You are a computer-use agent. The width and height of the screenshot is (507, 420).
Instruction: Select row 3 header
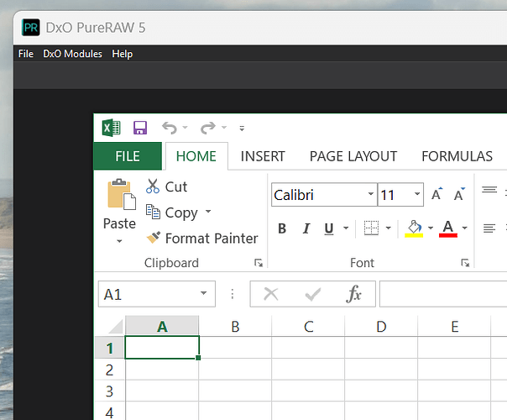(110, 391)
